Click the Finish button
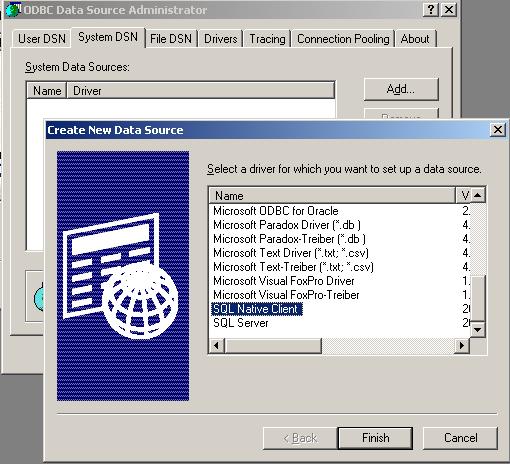This screenshot has width=510, height=464. coord(375,438)
